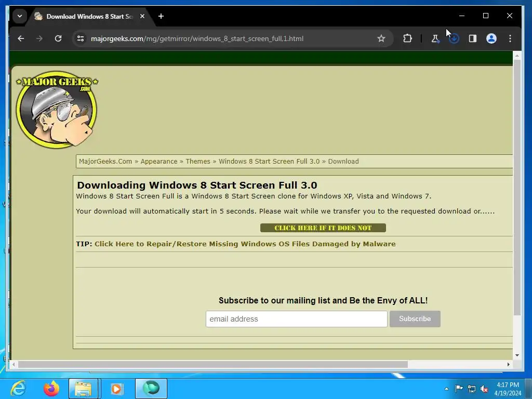Click the 'Click Here If It Does Not' button

coord(323,228)
